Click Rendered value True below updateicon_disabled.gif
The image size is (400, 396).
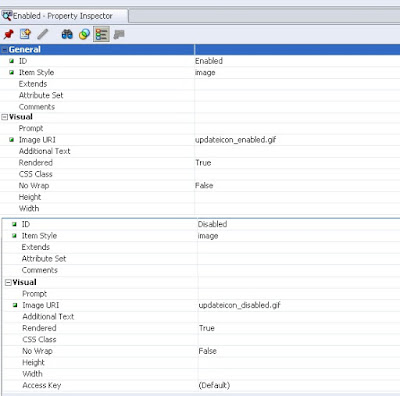coord(207,328)
